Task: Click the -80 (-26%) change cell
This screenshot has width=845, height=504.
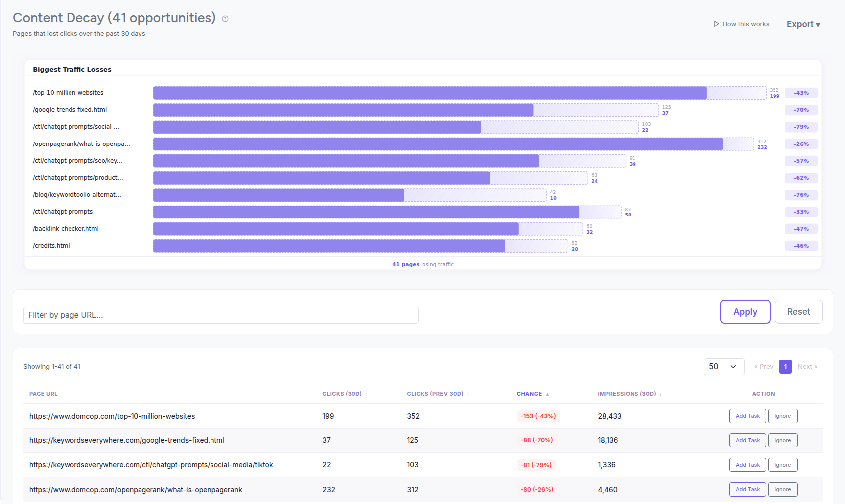Action: pos(537,490)
